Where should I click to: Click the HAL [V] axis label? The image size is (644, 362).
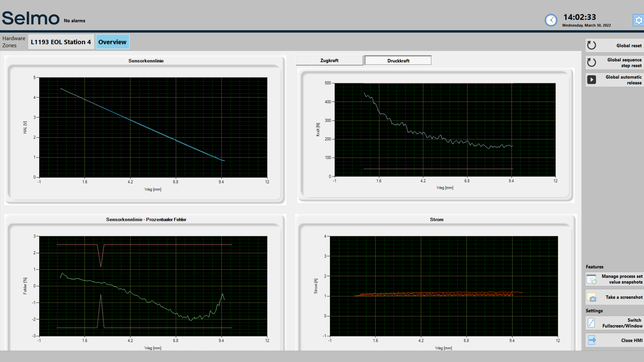(25, 127)
